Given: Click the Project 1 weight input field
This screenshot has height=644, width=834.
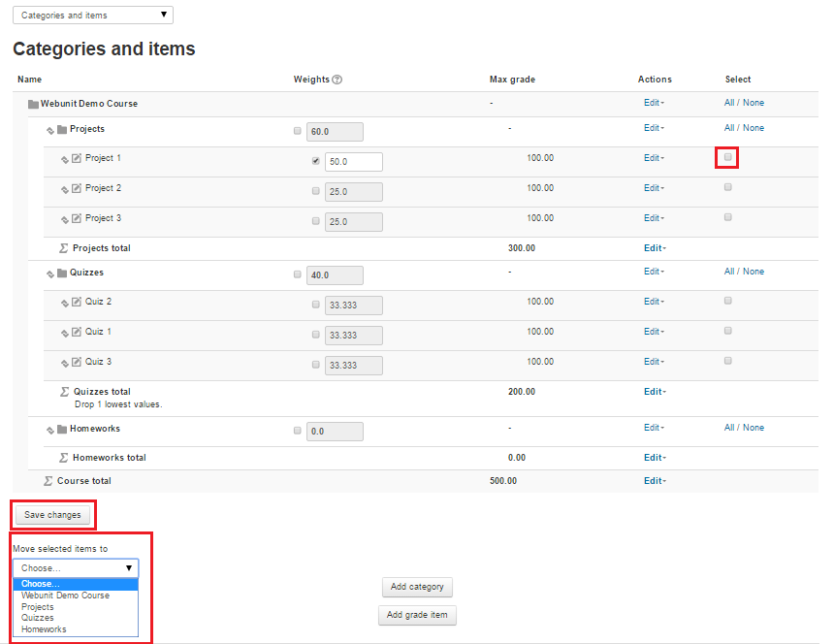Looking at the screenshot, I should pos(353,162).
